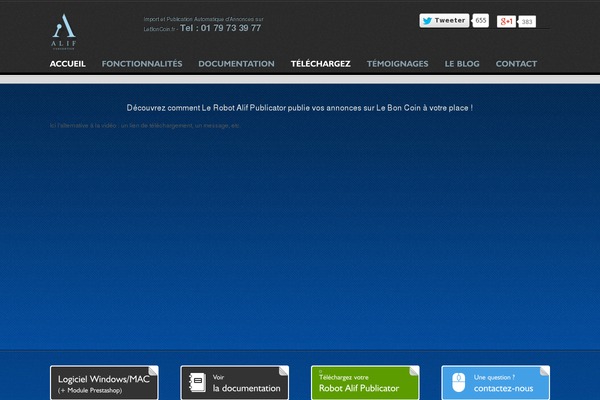The height and width of the screenshot is (400, 600).
Task: Click the empty video player area
Action: pos(300,237)
